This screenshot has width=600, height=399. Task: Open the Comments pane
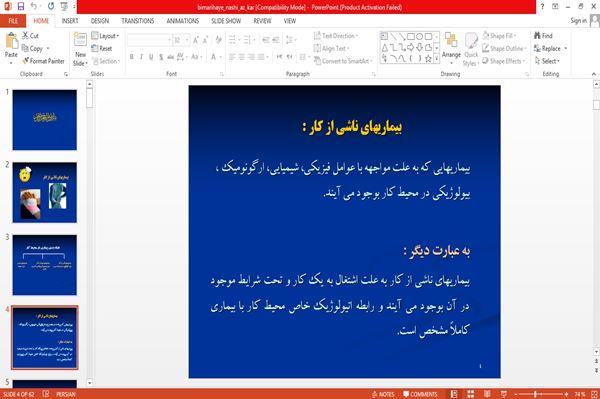420,394
